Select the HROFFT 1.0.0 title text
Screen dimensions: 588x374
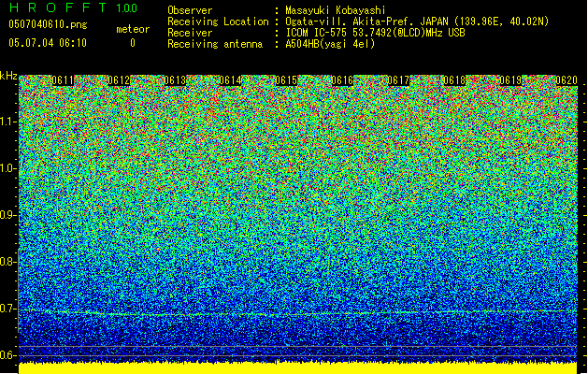click(x=73, y=7)
